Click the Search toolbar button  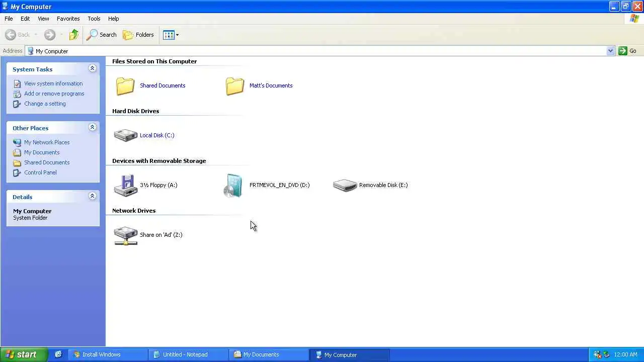pos(102,35)
